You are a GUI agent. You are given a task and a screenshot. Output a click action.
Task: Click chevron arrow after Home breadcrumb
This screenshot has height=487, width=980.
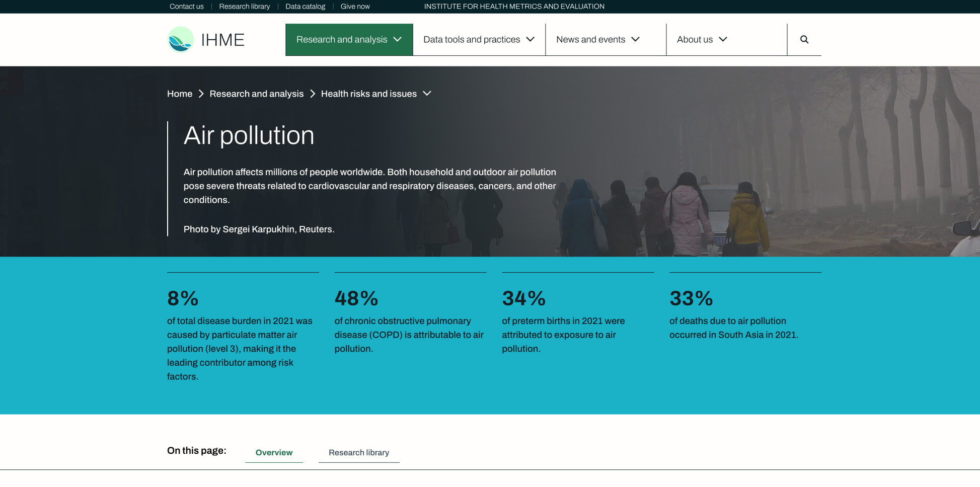click(201, 94)
